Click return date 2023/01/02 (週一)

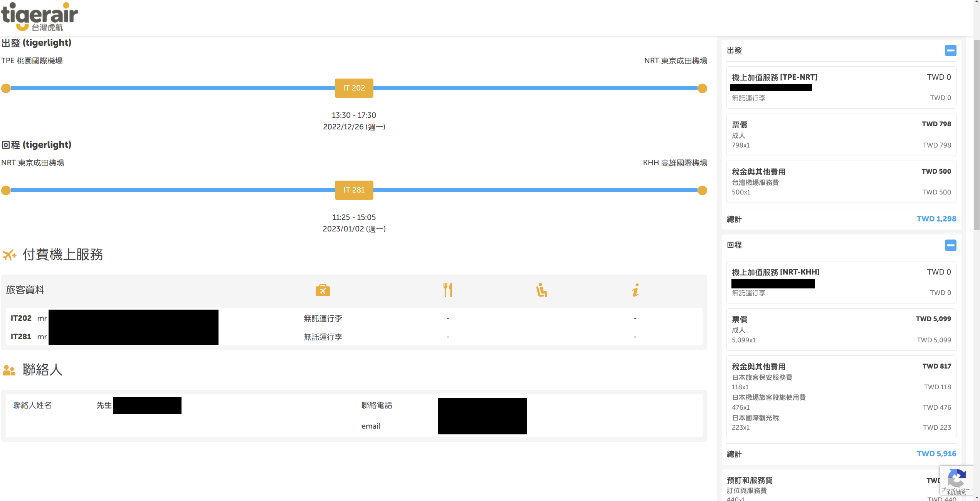pyautogui.click(x=354, y=229)
